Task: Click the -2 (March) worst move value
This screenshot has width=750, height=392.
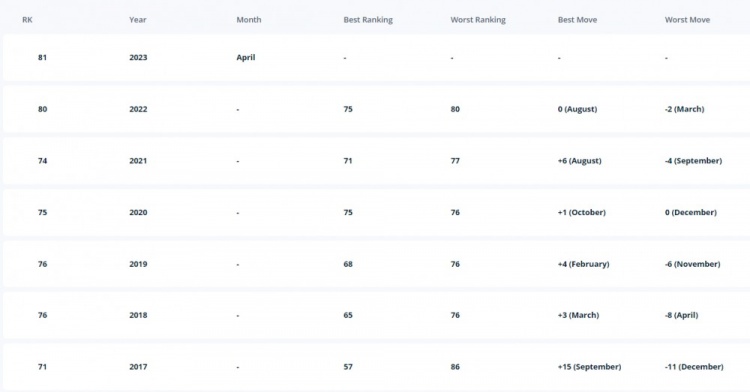Action: [684, 109]
